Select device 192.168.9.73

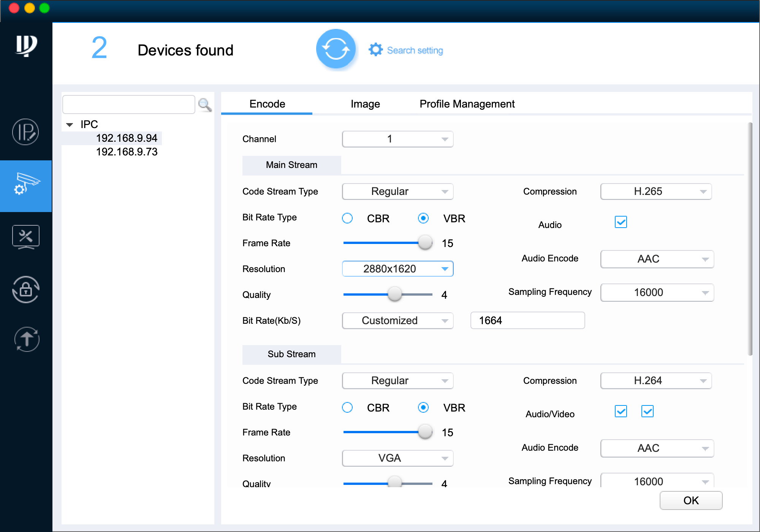[127, 152]
